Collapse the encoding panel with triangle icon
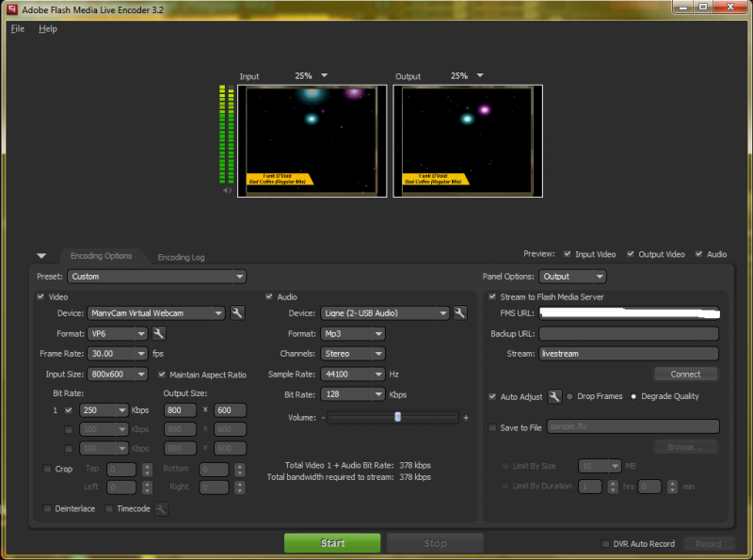753x560 pixels. [x=40, y=255]
